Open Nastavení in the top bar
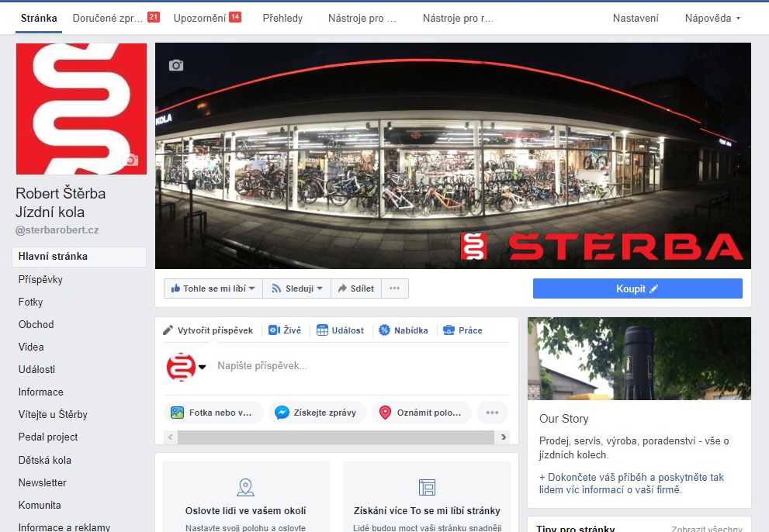Viewport: 769px width, 532px height. [x=636, y=18]
